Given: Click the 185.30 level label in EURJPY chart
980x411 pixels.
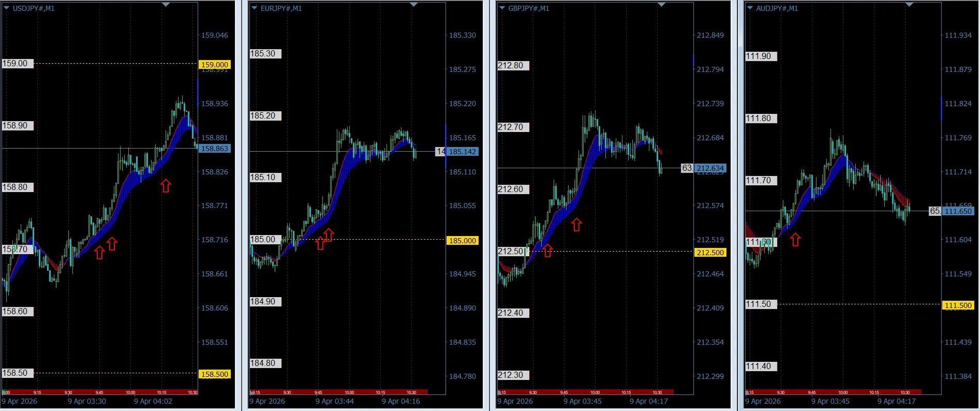Looking at the screenshot, I should tap(265, 54).
